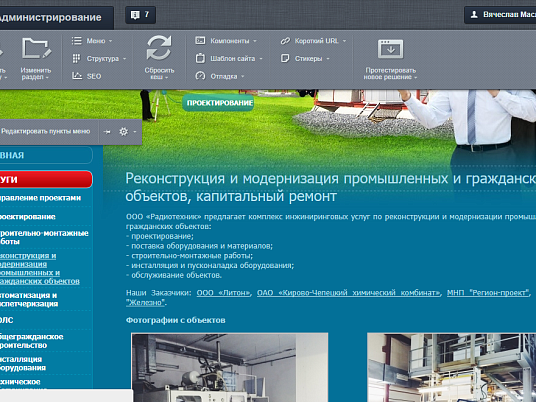Screen dimensions: 536x402
Task: Click the pin icon on menu edit panel
Action: point(107,132)
